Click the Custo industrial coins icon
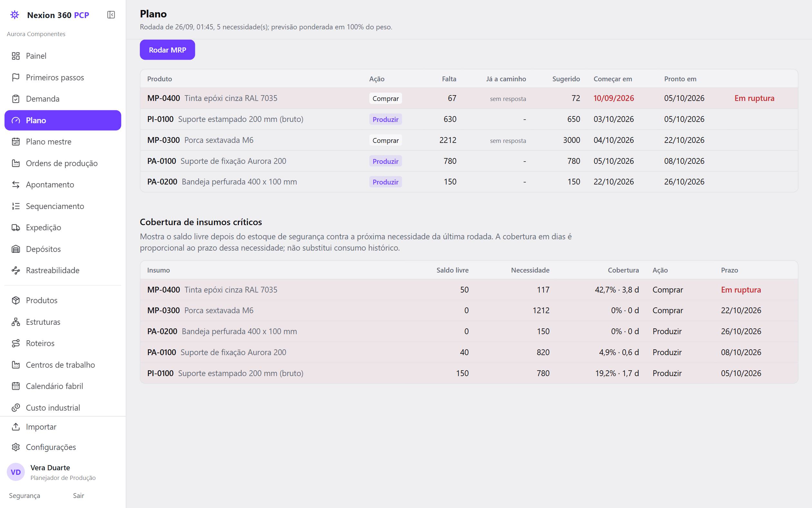This screenshot has width=812, height=508. click(x=16, y=408)
